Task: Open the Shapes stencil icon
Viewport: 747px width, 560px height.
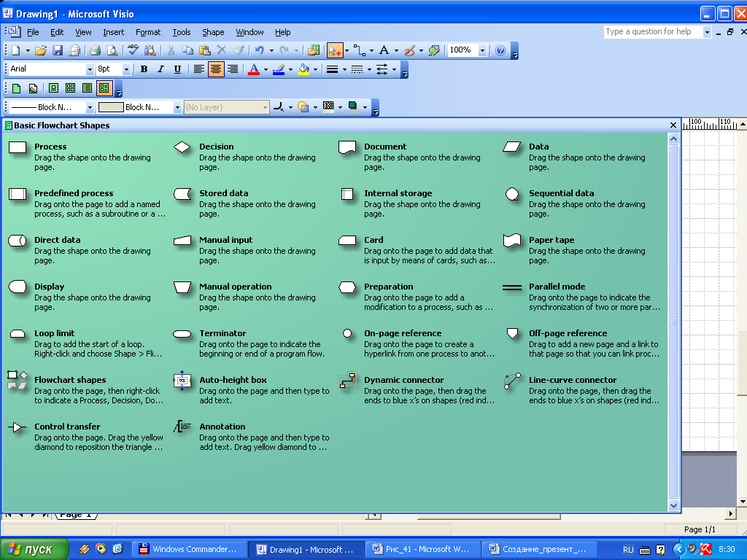Action: click(x=314, y=50)
